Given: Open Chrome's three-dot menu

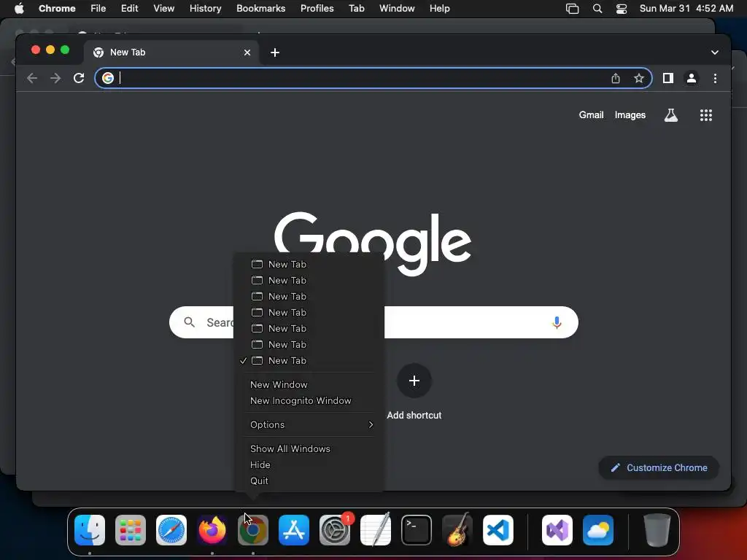Looking at the screenshot, I should (715, 78).
